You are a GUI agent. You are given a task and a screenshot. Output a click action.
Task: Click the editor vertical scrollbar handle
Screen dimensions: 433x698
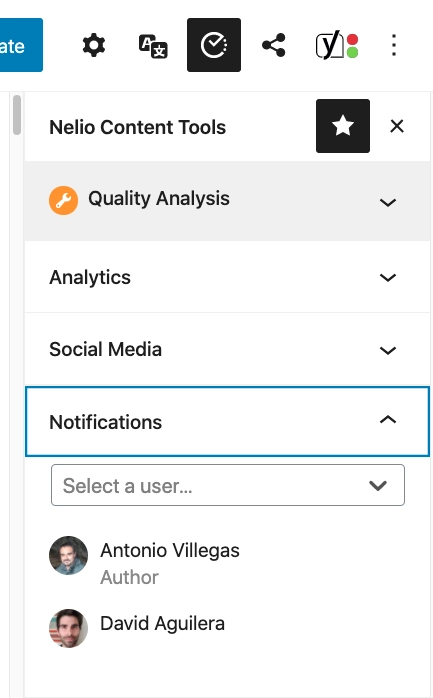point(17,115)
